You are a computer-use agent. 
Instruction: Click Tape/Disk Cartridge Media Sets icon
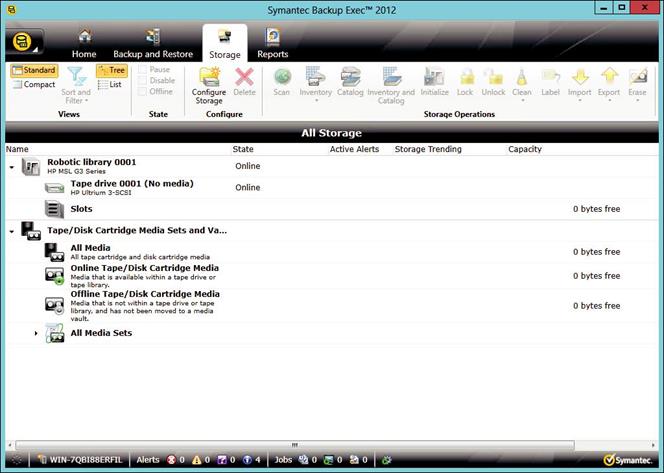tap(31, 231)
